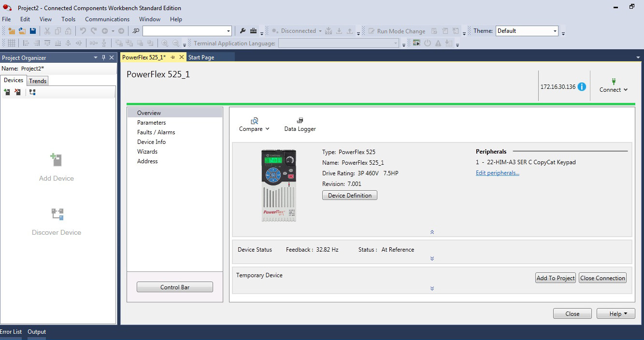Screen dimensions: 644x340
Task: Click the delete device icon in Project Organizer
Action: pos(17,92)
